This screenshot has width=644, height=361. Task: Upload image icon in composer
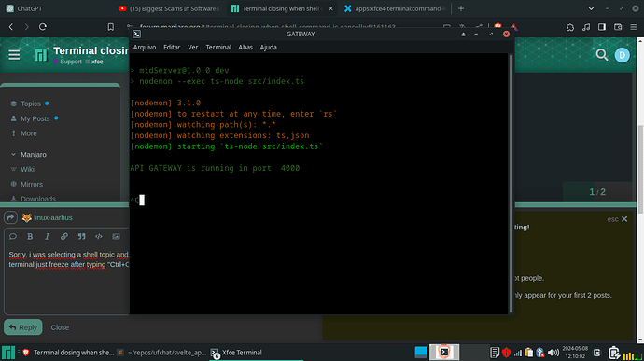[x=117, y=237]
